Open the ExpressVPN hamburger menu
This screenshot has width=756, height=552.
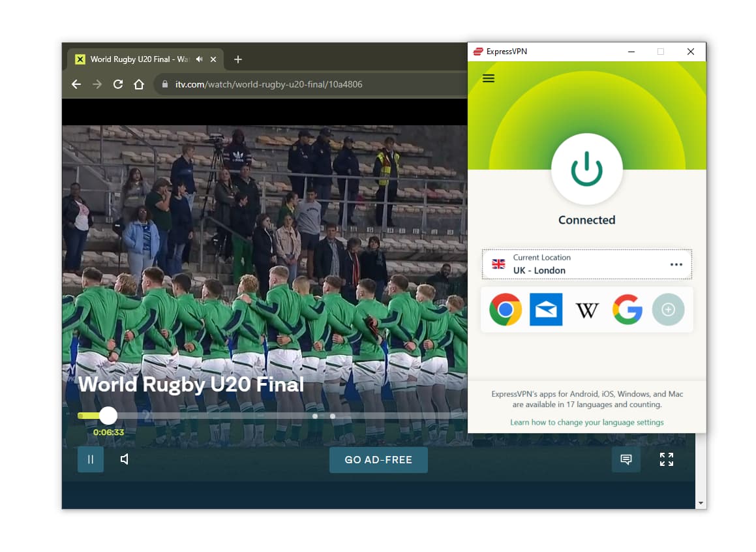pos(488,78)
